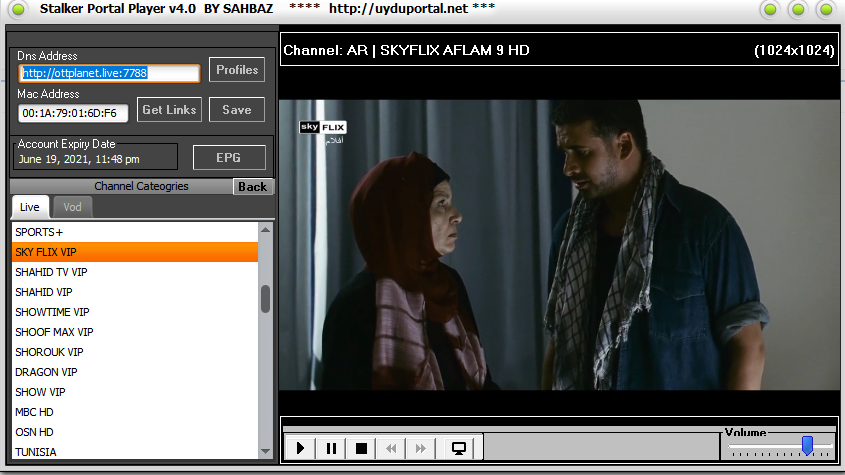This screenshot has height=475, width=845.
Task: Select the SHAHID VIP category
Action: pyautogui.click(x=135, y=292)
